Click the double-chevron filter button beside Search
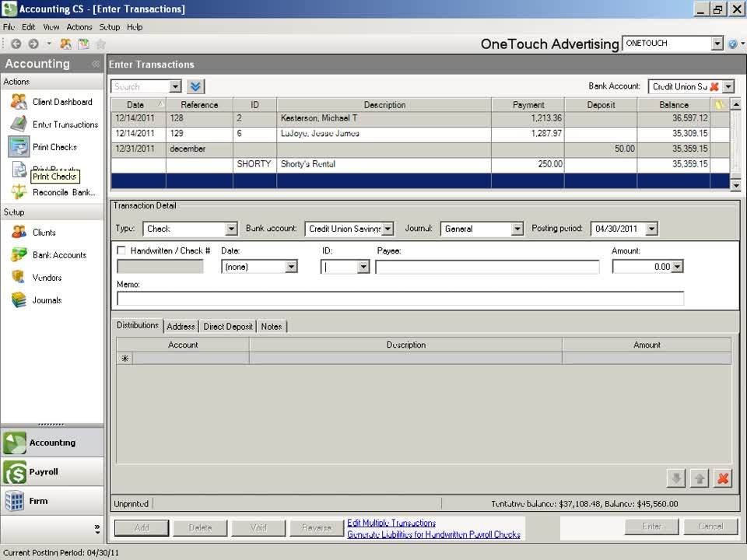The image size is (747, 560). pos(195,87)
